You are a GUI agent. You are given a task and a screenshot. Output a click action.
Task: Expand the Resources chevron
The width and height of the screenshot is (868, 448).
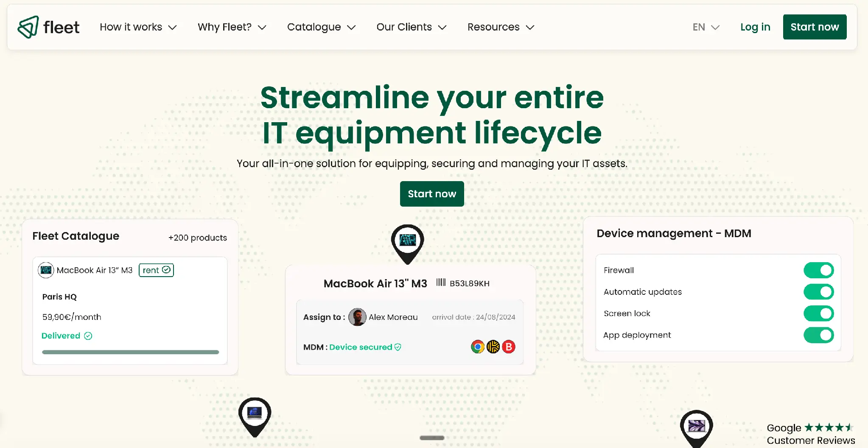tap(530, 28)
